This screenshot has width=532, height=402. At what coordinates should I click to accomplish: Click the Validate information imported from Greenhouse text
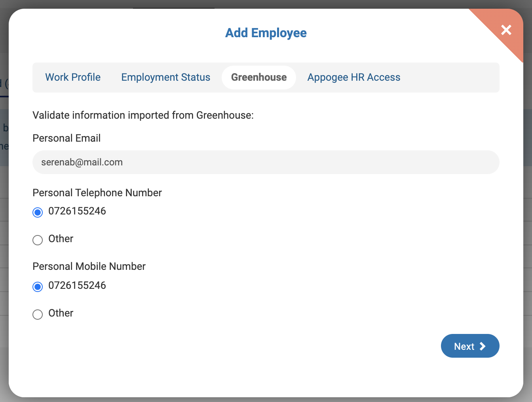click(x=143, y=115)
